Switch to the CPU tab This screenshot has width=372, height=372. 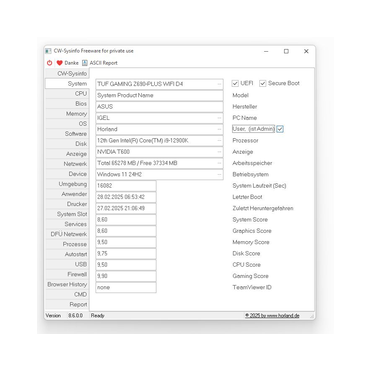pyautogui.click(x=67, y=94)
